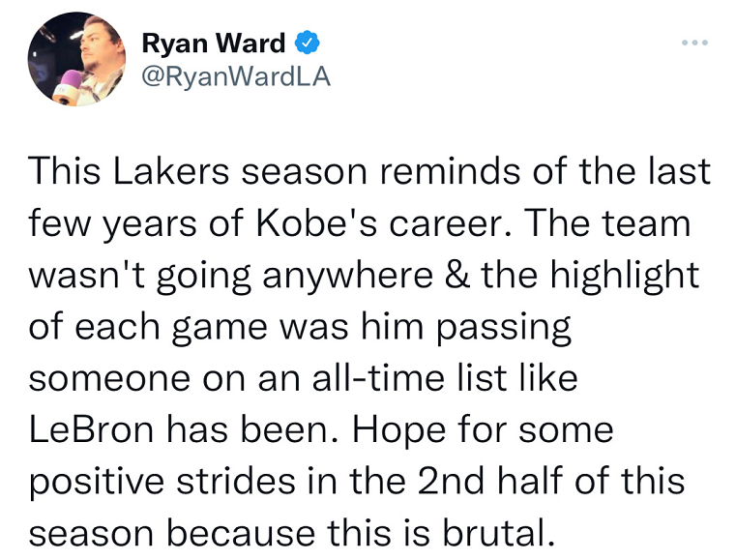This screenshot has height=560, width=736.
Task: Click the word "someone" in the tweet
Action: click(x=110, y=377)
